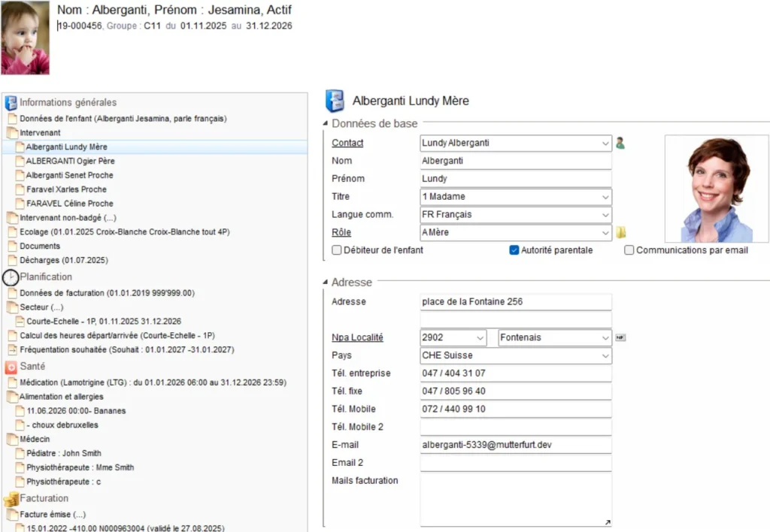This screenshot has height=532, width=770.
Task: Click Tél. Mobile field 072 / 440 99 10
Action: pyautogui.click(x=516, y=410)
